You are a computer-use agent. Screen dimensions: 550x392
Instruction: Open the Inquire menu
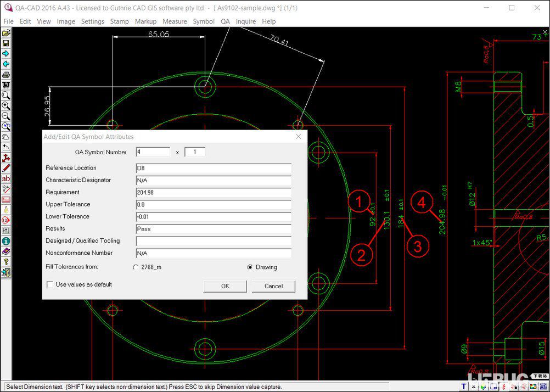pyautogui.click(x=246, y=21)
